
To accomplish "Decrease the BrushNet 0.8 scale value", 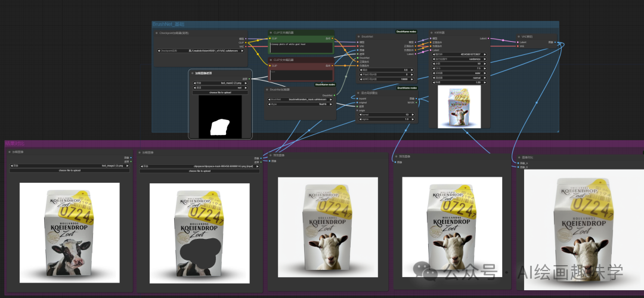I will click(x=361, y=69).
